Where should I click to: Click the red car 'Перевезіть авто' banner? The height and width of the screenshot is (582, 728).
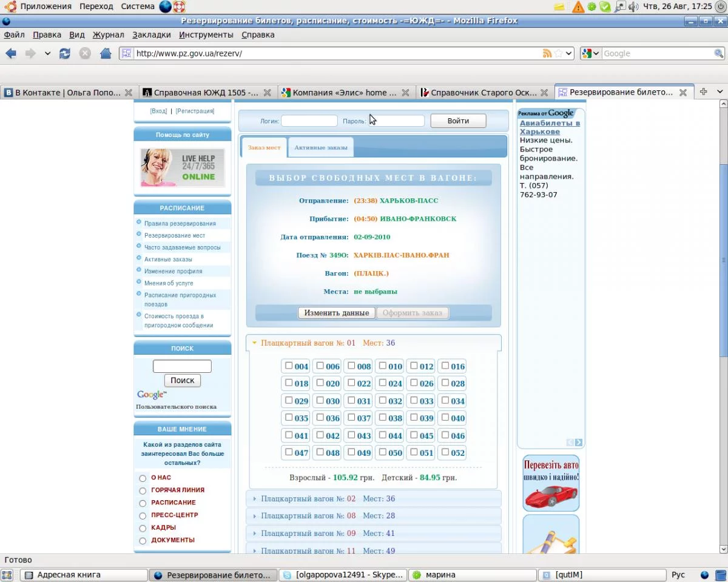551,483
